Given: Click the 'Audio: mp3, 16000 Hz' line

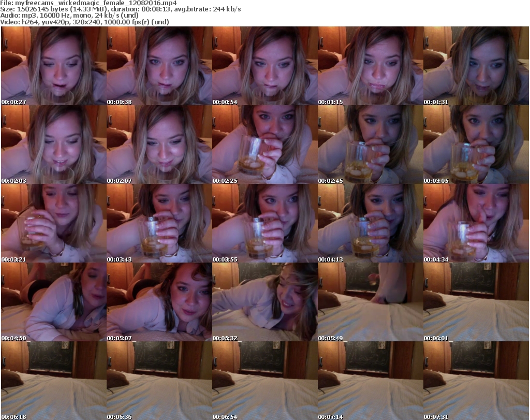Looking at the screenshot, I should (x=69, y=16).
